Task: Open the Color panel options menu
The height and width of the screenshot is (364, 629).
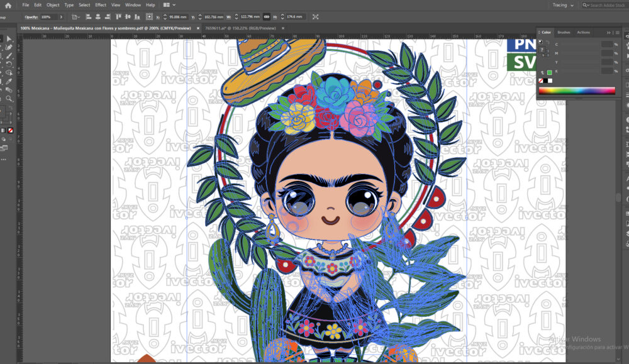Action: 618,33
